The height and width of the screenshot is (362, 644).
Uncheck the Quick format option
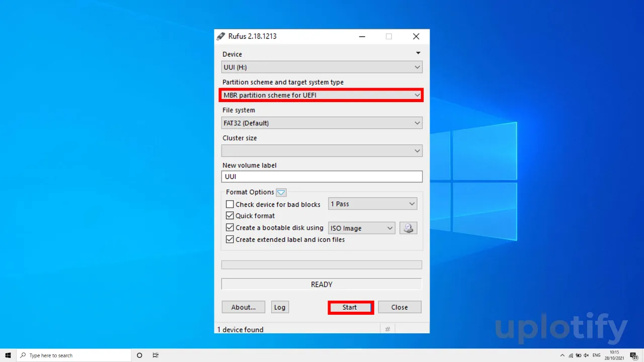[x=230, y=216]
